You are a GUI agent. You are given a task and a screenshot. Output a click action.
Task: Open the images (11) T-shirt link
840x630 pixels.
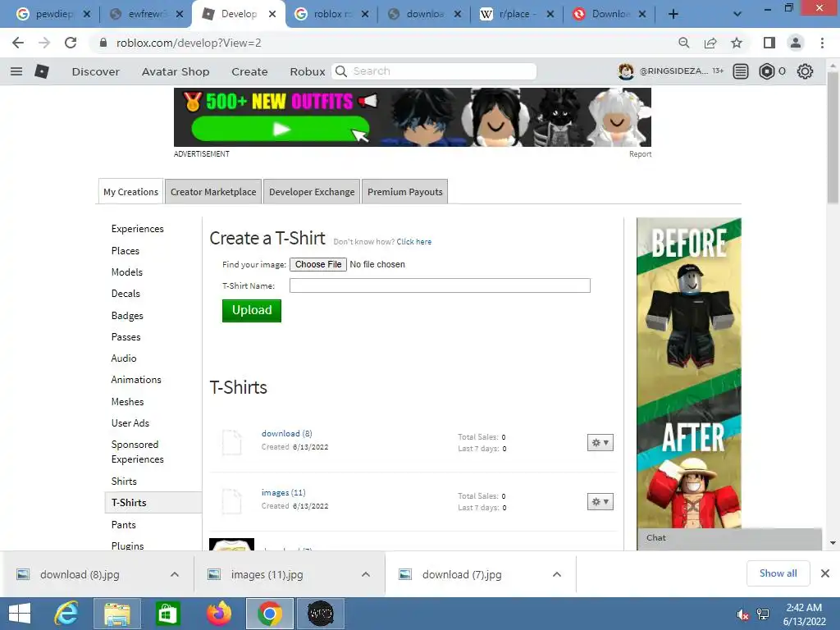click(283, 492)
